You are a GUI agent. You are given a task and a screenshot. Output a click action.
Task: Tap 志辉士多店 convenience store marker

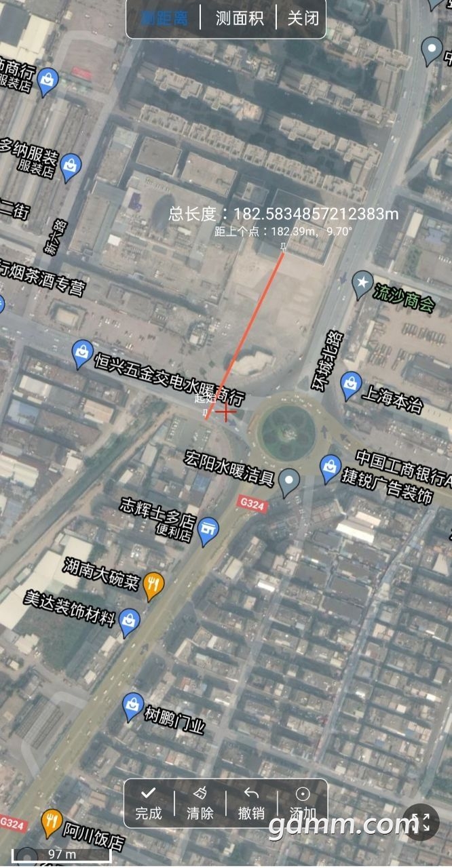(x=208, y=531)
